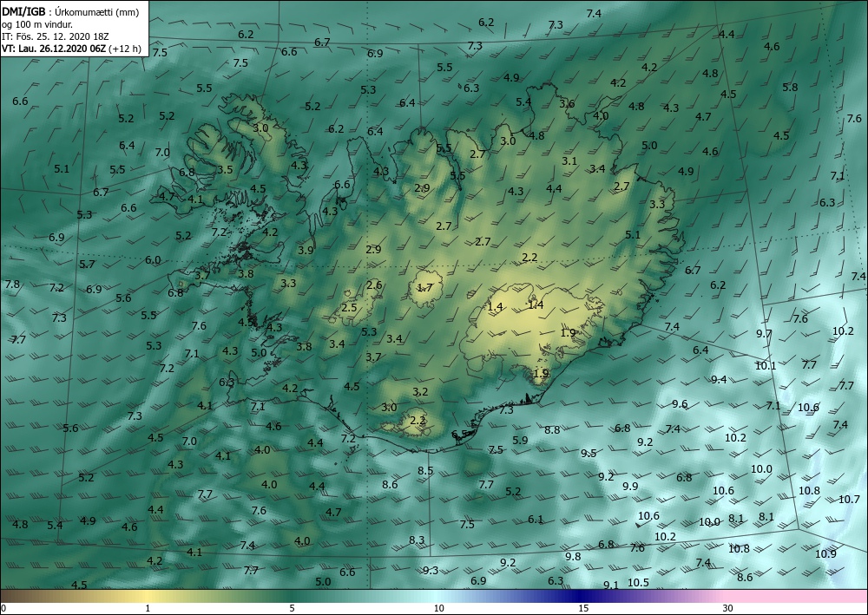Viewport: 868px width, 615px height.
Task: Select the 9.1 value along the bottom edge
Action: [610, 586]
